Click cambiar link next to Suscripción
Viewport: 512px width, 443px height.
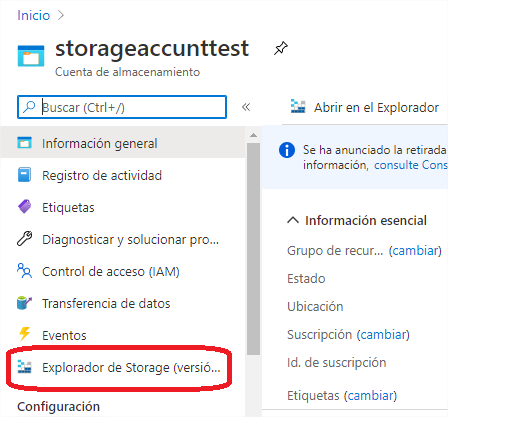[x=383, y=334]
